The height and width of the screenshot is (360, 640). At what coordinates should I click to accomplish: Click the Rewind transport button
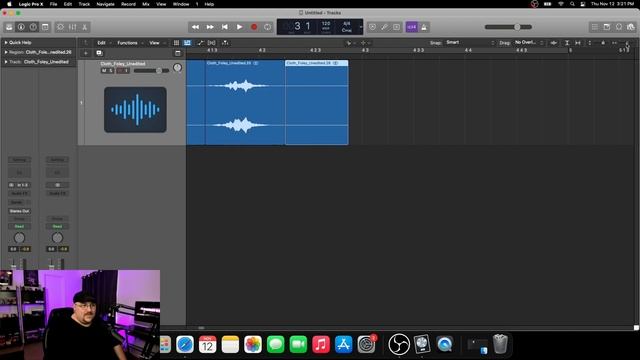196,27
